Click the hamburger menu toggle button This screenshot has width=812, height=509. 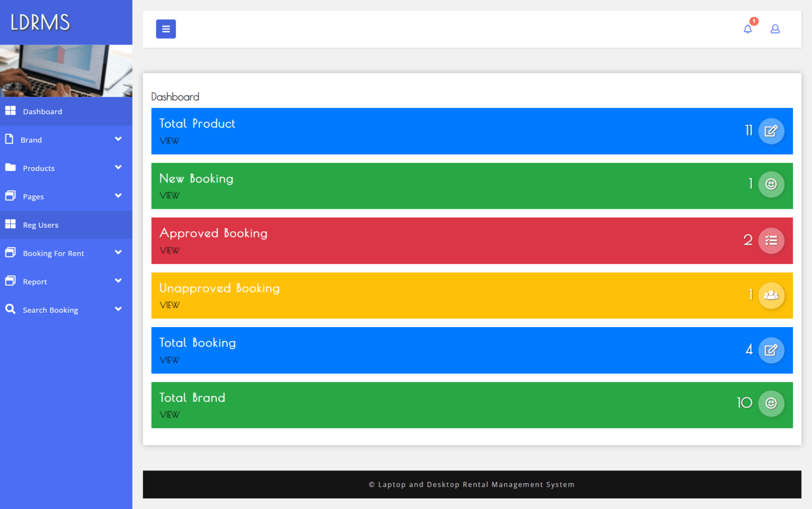[x=165, y=29]
